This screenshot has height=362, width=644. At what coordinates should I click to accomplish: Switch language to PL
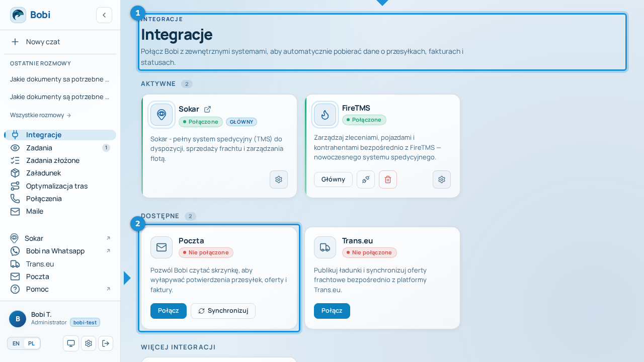pyautogui.click(x=31, y=343)
